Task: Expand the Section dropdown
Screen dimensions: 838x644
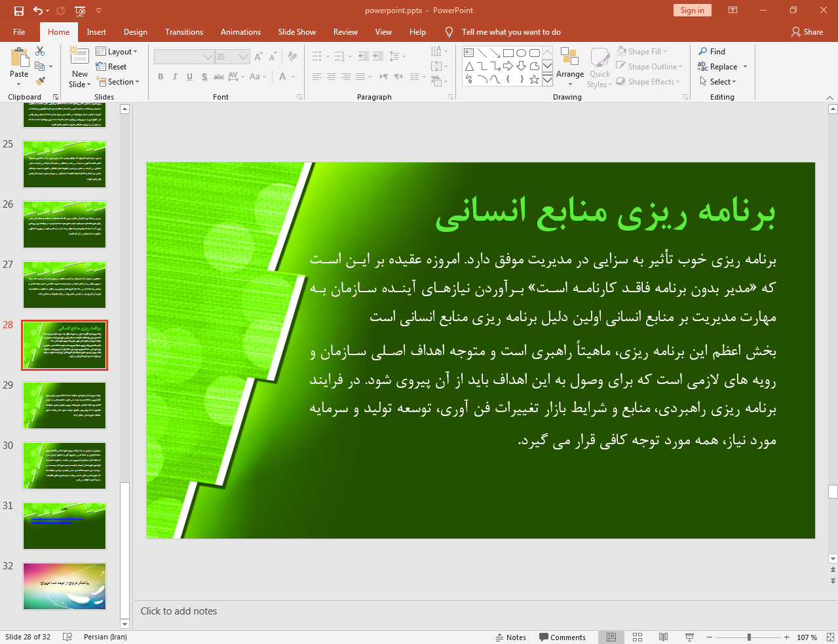Action: [x=118, y=82]
